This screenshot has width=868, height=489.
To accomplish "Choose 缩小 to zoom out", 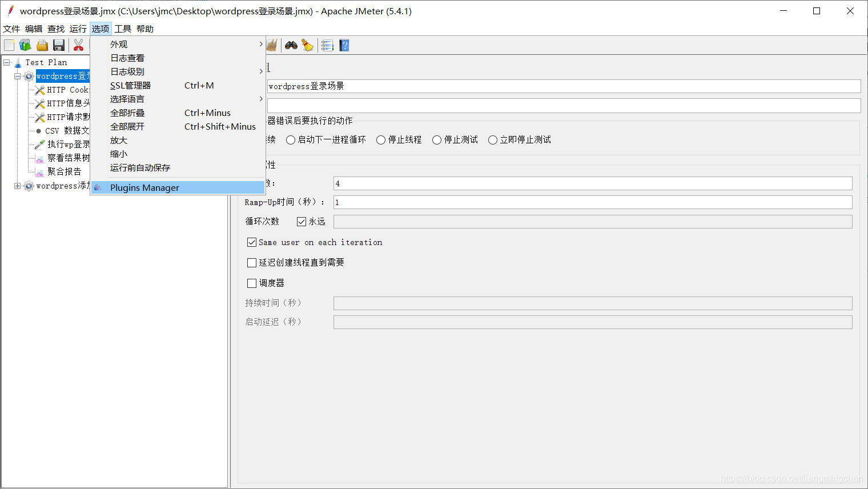I will (178, 154).
